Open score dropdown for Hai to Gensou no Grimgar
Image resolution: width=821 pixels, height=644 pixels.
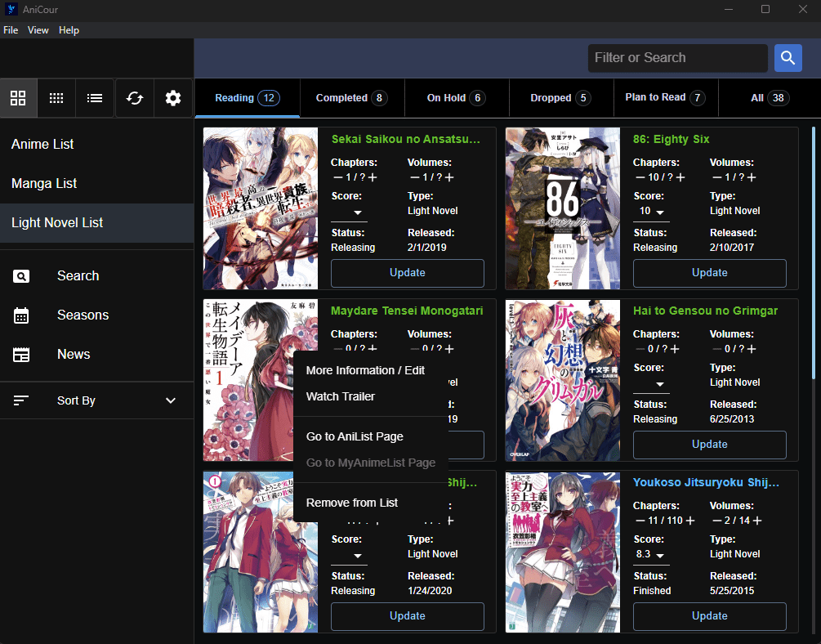651,383
